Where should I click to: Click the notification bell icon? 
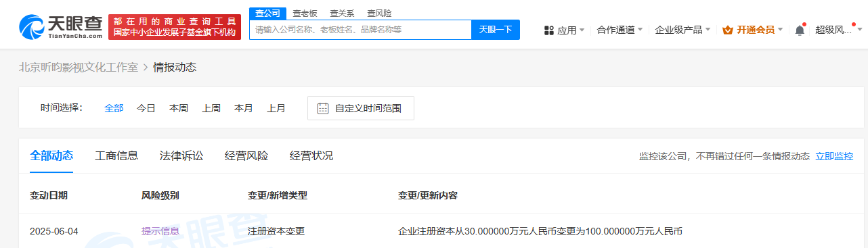coord(800,30)
